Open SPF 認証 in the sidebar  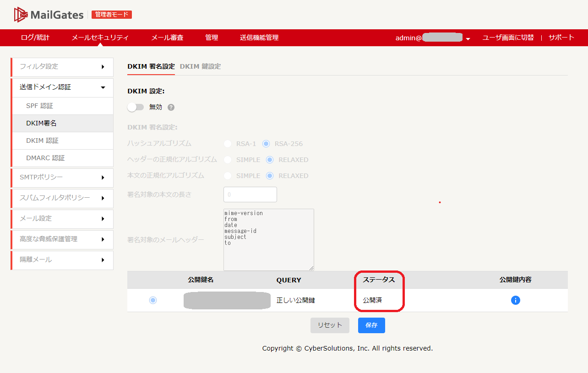(62, 106)
